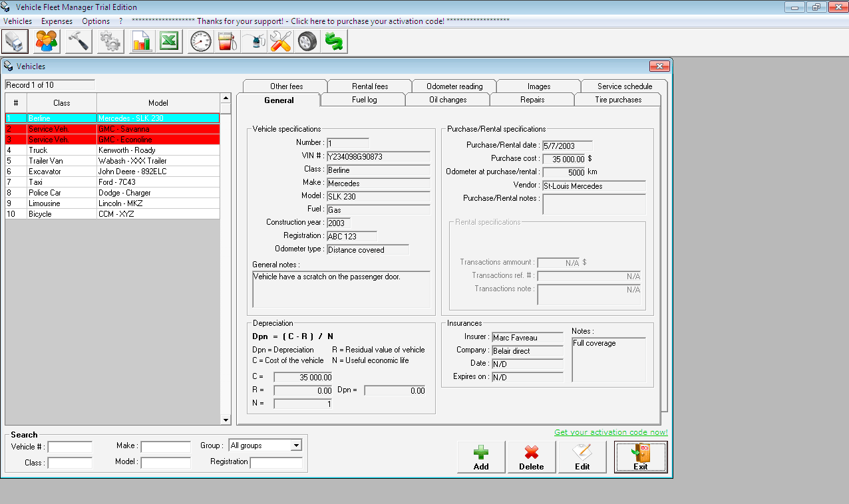Open oil changes via the oil can icon
849x504 pixels.
[253, 41]
